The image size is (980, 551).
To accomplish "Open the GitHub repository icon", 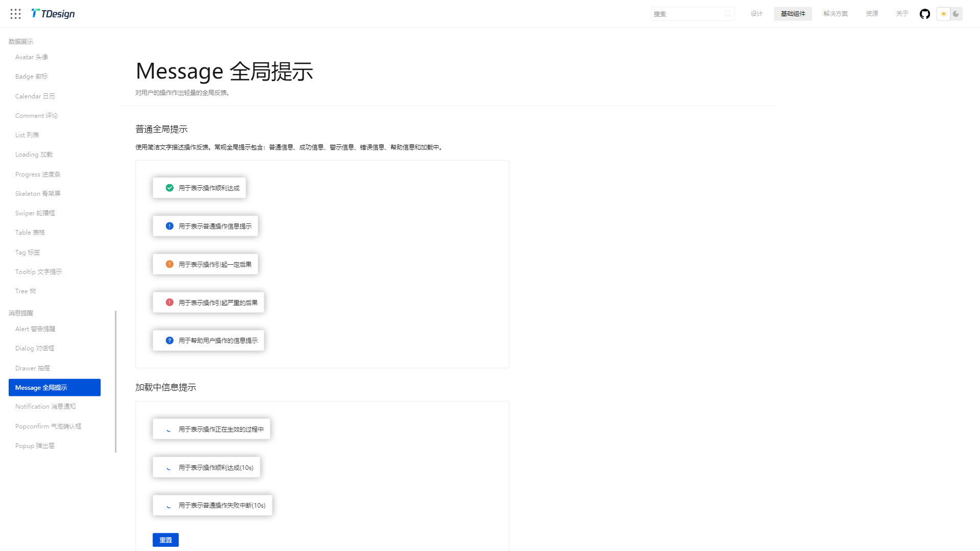I will pos(924,14).
